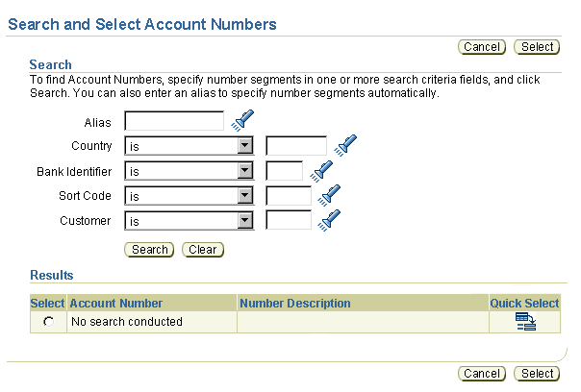Click the Quick Select icon in results row

point(525,321)
